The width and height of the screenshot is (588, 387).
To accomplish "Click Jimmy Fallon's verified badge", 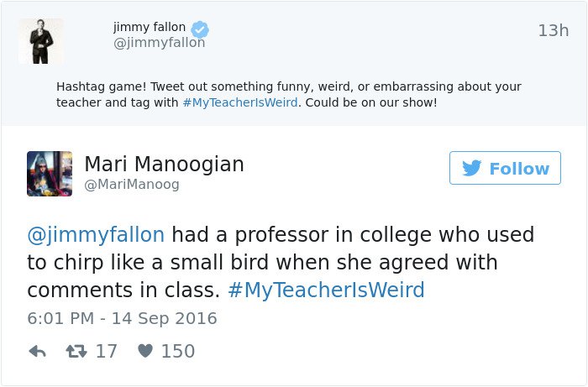I will coord(200,29).
